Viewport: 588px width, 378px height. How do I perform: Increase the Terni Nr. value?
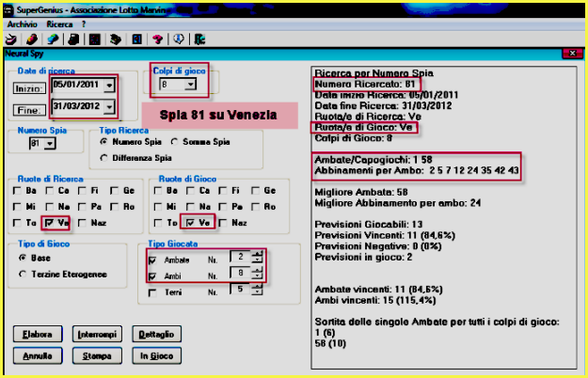pyautogui.click(x=257, y=286)
